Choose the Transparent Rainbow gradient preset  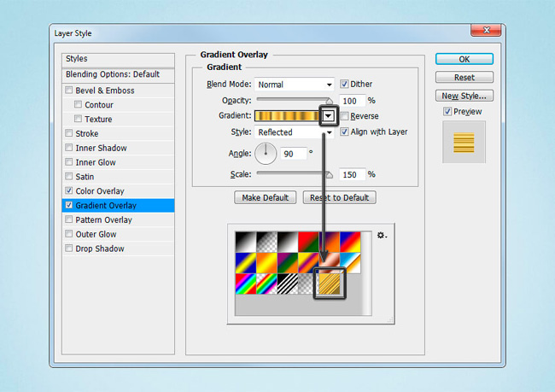(266, 284)
